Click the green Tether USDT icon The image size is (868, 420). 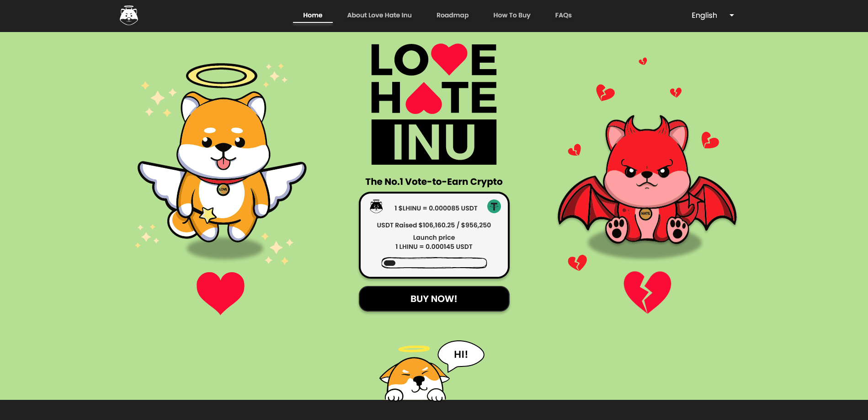click(494, 206)
